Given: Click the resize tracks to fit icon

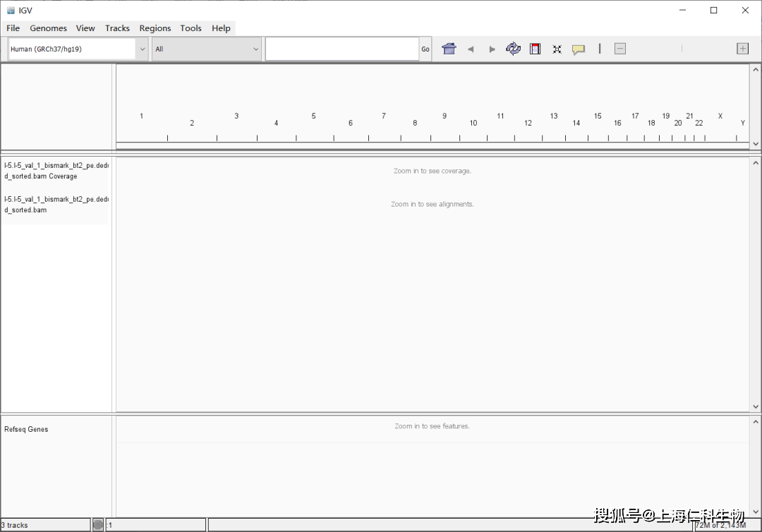Looking at the screenshot, I should point(557,49).
